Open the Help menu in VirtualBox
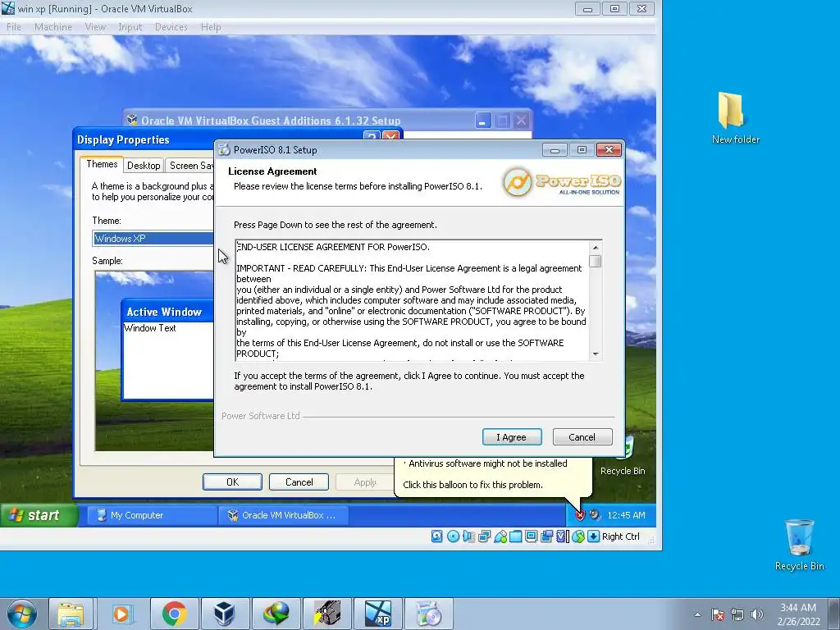Image resolution: width=840 pixels, height=630 pixels. pos(211,27)
